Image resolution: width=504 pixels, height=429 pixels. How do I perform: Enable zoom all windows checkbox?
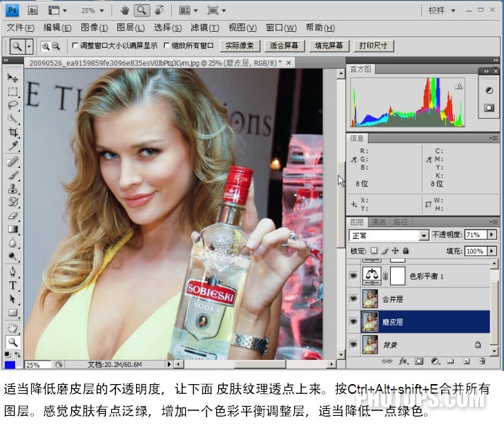pyautogui.click(x=166, y=46)
